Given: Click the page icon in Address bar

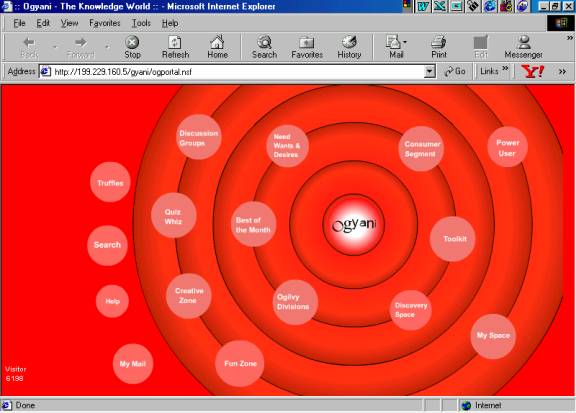Looking at the screenshot, I should [45, 71].
